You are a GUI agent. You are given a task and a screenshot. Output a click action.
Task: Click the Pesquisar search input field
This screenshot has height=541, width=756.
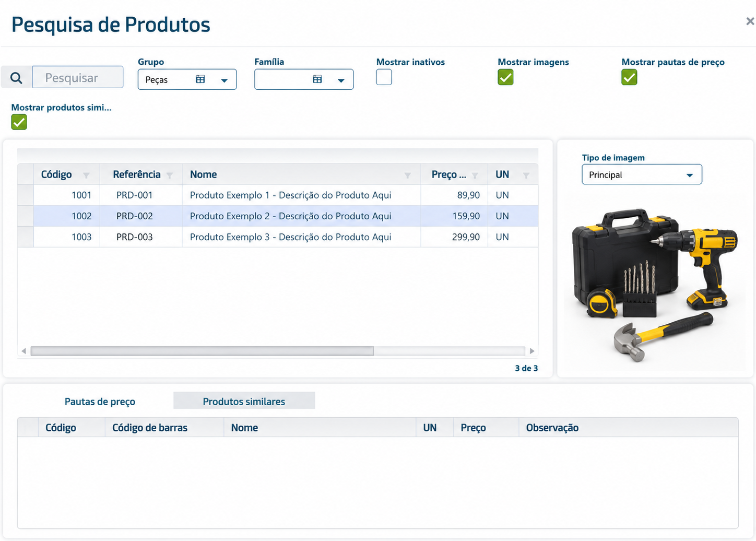tap(78, 77)
